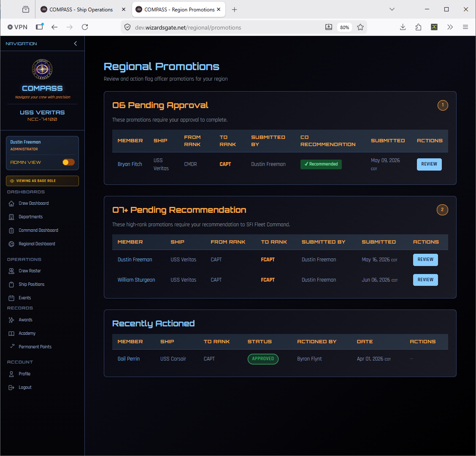
Task: Click the Regional Dashboard globe icon
Action: 11,244
